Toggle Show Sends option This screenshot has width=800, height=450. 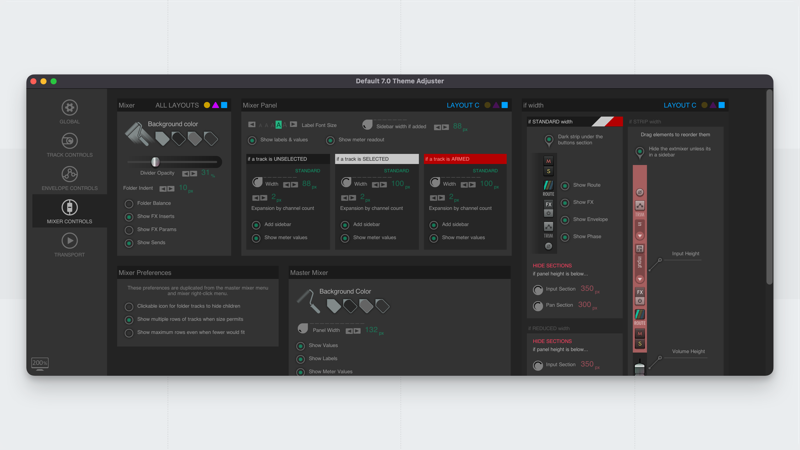click(129, 243)
